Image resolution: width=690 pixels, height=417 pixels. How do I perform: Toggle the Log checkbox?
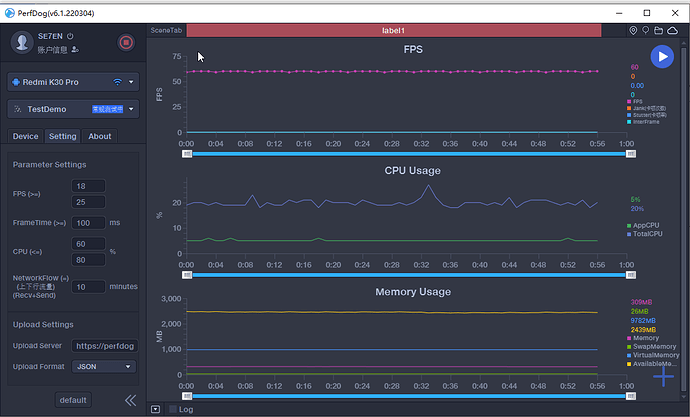click(x=173, y=409)
